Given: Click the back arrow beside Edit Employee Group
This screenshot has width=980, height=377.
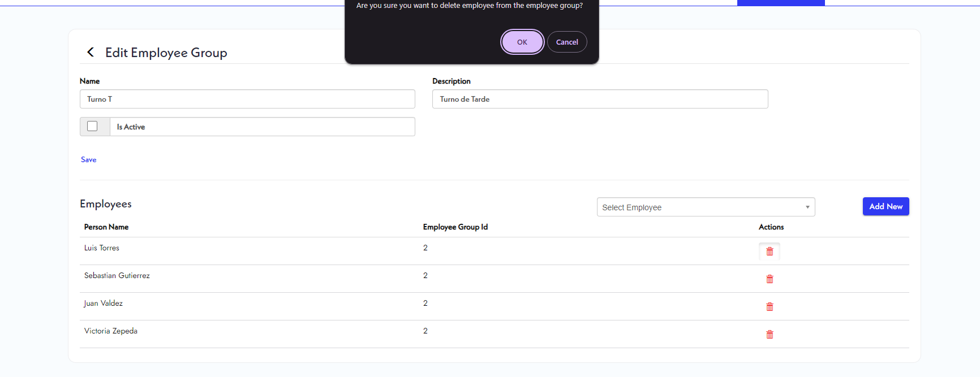Looking at the screenshot, I should pyautogui.click(x=91, y=53).
